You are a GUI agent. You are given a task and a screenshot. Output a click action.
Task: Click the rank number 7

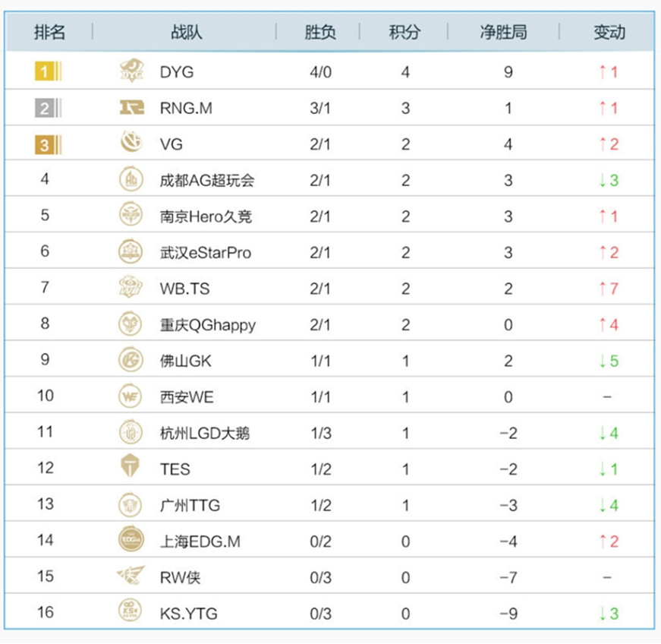45,287
